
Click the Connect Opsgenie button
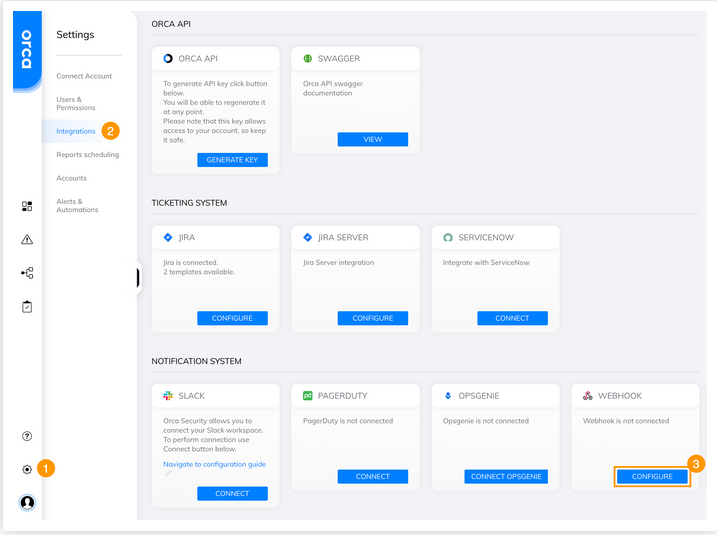pyautogui.click(x=506, y=477)
